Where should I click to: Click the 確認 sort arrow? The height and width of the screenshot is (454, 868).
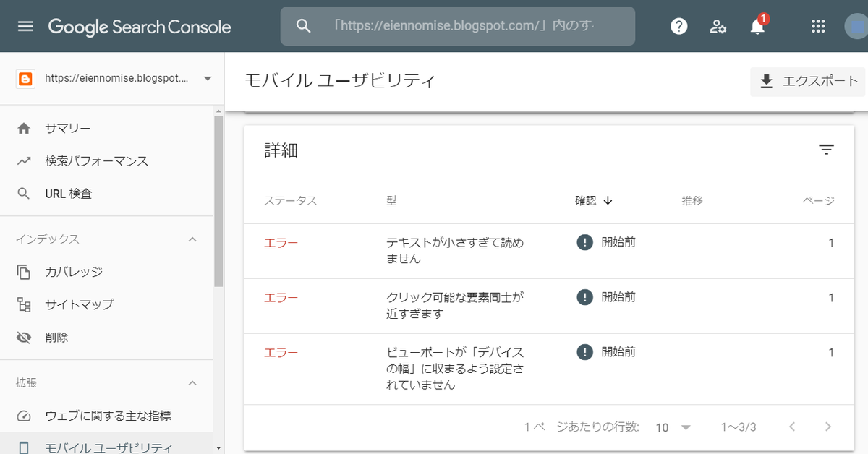tap(608, 200)
